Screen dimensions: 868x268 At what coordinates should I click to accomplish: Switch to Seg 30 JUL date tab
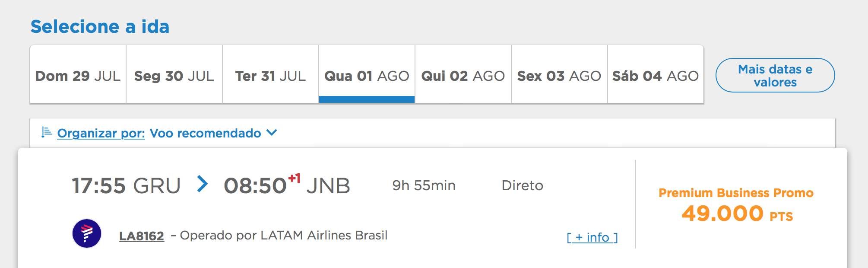(174, 74)
